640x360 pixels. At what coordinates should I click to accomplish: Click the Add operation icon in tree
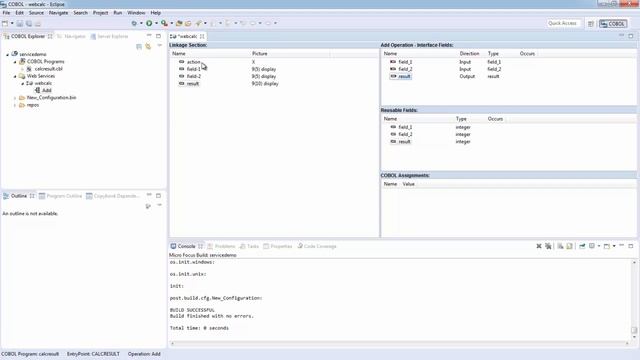pyautogui.click(x=38, y=90)
